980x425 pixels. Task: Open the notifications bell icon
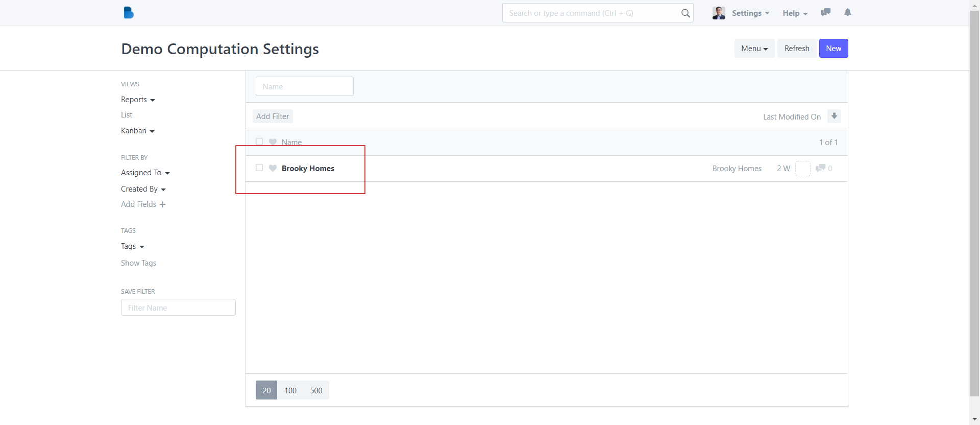pos(848,13)
